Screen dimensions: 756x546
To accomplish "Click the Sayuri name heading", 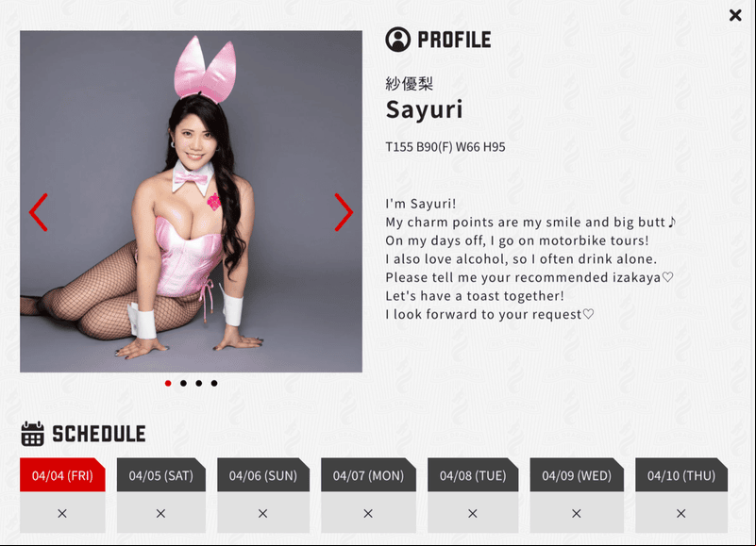I will 425,110.
